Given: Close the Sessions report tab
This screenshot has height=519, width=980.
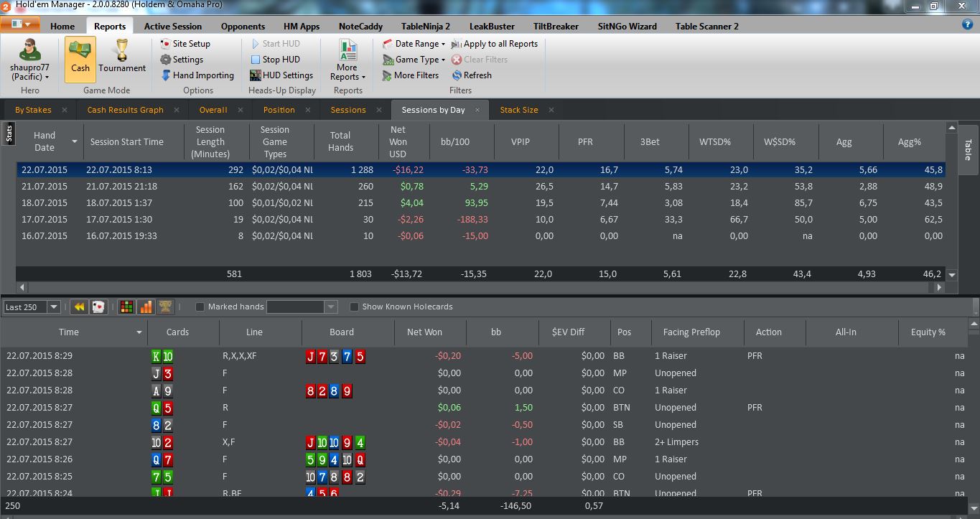Looking at the screenshot, I should (379, 110).
